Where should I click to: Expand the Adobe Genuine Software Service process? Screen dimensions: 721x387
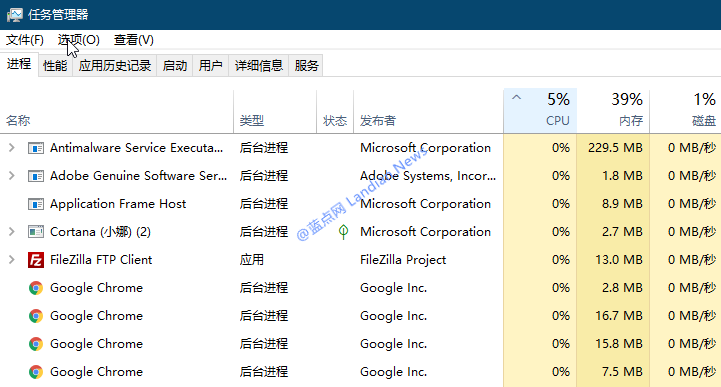[x=11, y=176]
